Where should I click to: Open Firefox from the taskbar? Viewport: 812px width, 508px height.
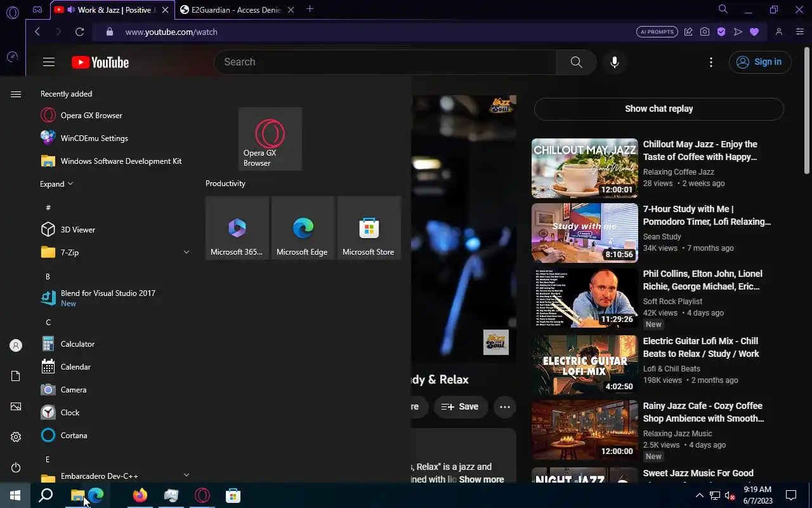[140, 495]
